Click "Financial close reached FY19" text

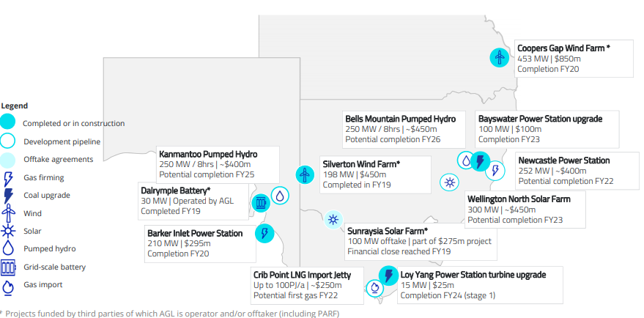(399, 251)
